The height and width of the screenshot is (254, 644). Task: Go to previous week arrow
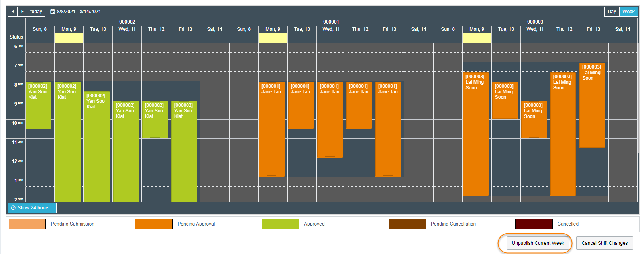coord(13,12)
